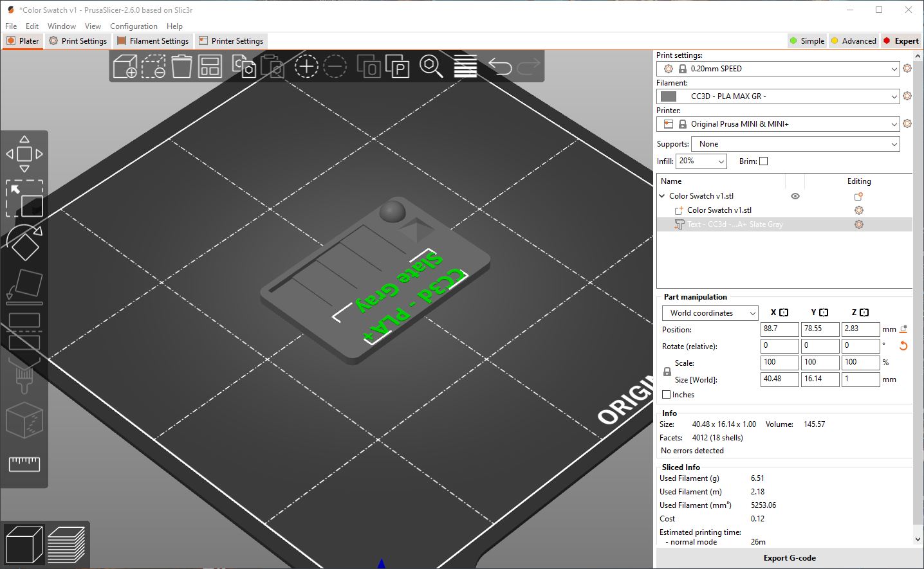Open the Supports dropdown
The width and height of the screenshot is (924, 569).
(795, 144)
